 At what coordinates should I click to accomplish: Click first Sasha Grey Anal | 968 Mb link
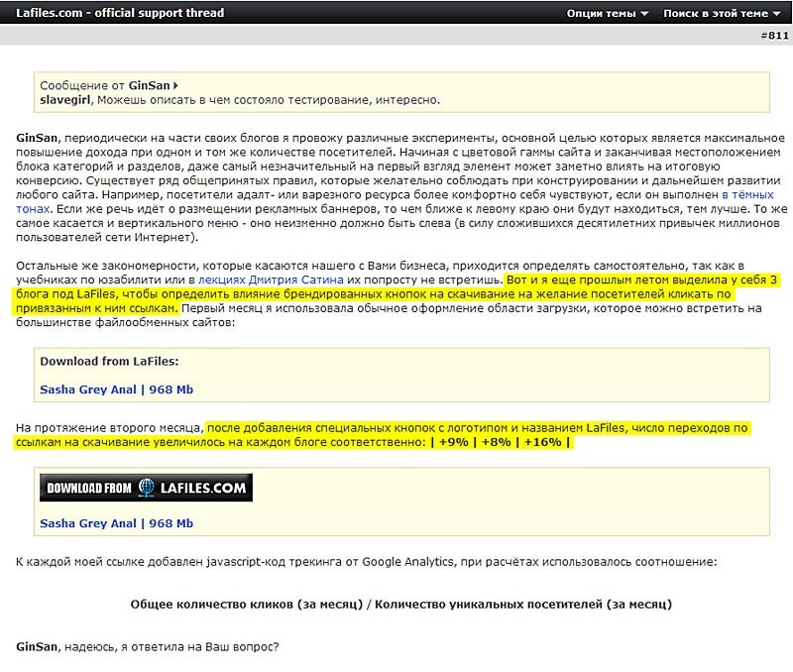click(116, 390)
